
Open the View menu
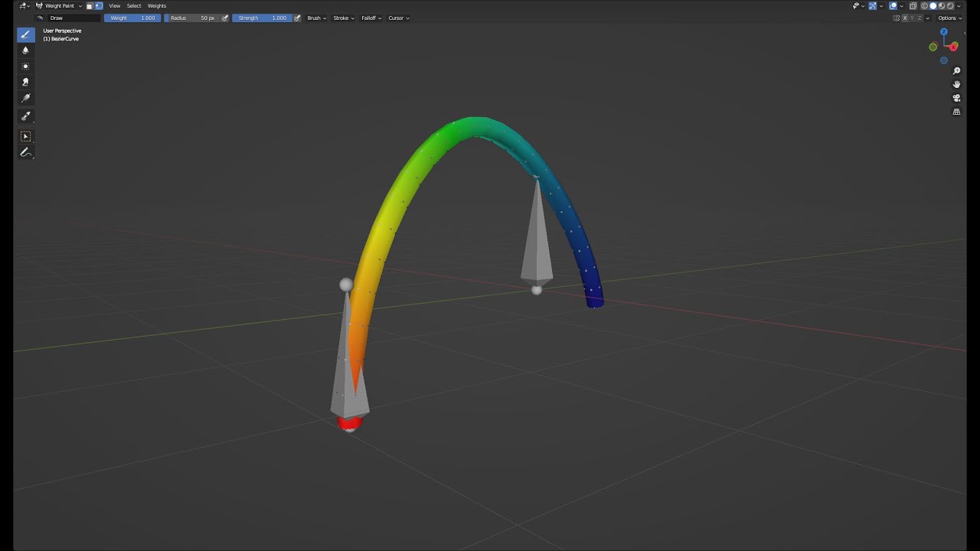114,6
